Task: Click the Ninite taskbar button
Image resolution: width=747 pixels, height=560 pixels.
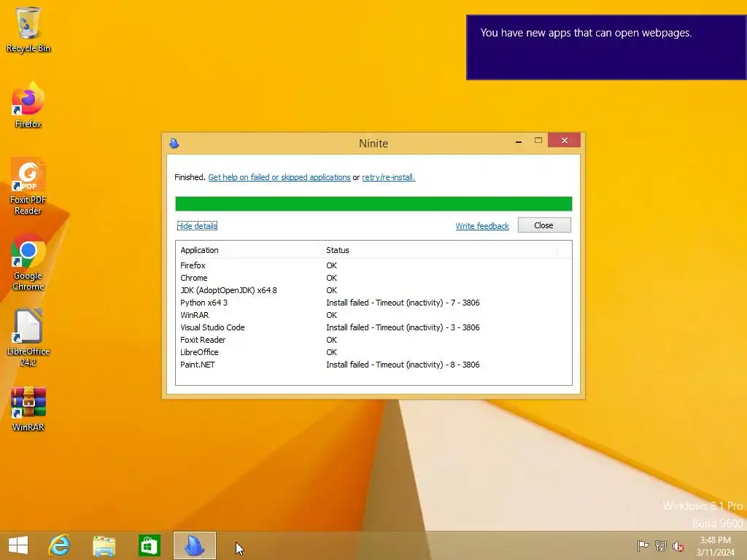Action: [194, 545]
